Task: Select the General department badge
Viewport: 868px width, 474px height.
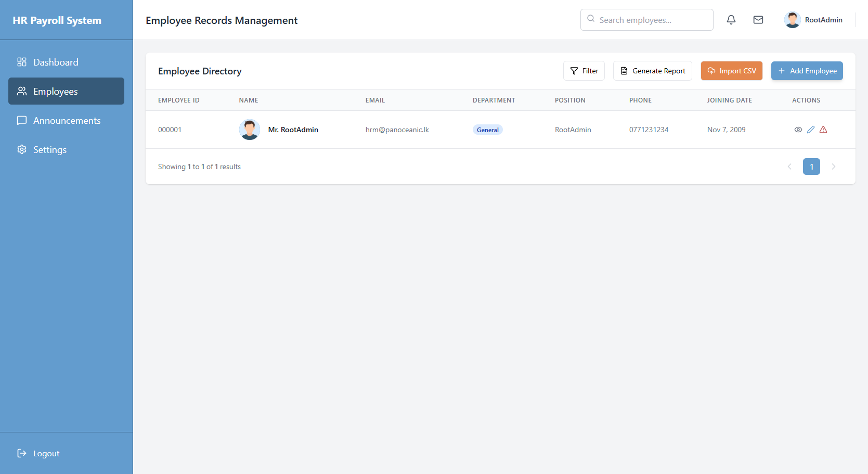Action: pos(487,130)
